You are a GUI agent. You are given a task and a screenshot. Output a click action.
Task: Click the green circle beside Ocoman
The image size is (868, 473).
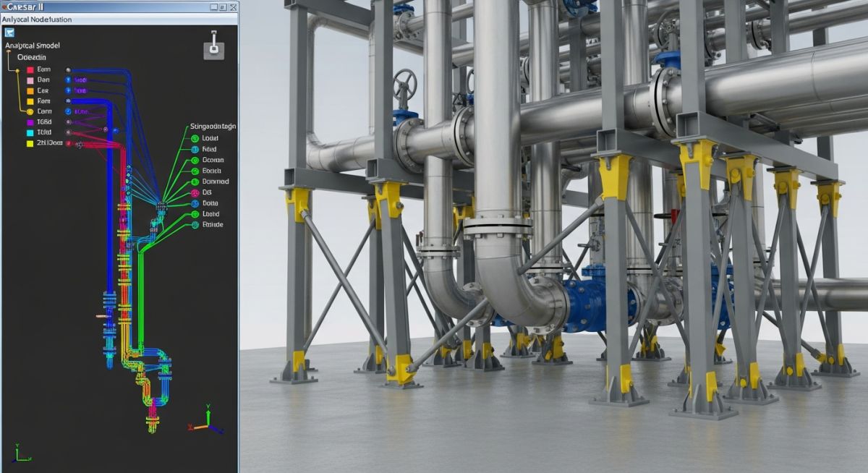pyautogui.click(x=195, y=160)
